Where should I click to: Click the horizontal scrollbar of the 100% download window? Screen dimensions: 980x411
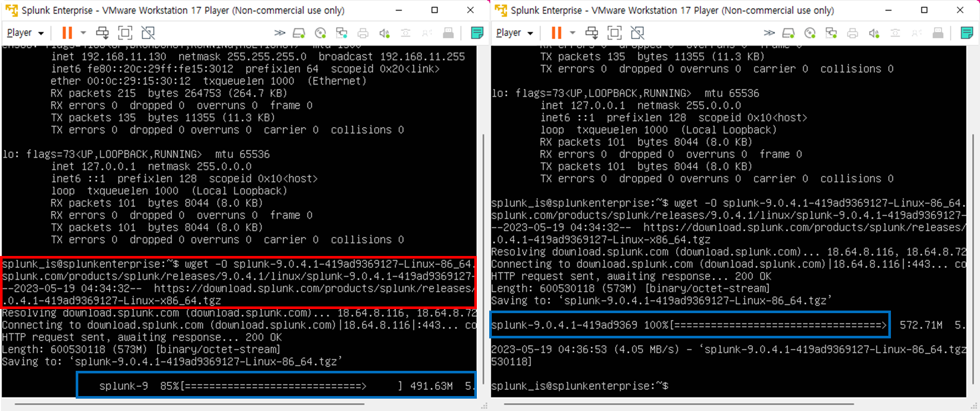point(679,404)
